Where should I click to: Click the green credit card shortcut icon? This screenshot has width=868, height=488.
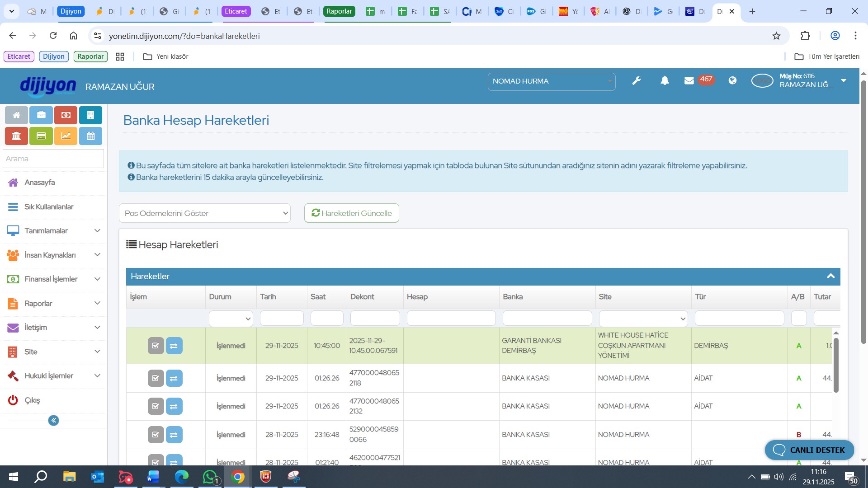click(41, 136)
